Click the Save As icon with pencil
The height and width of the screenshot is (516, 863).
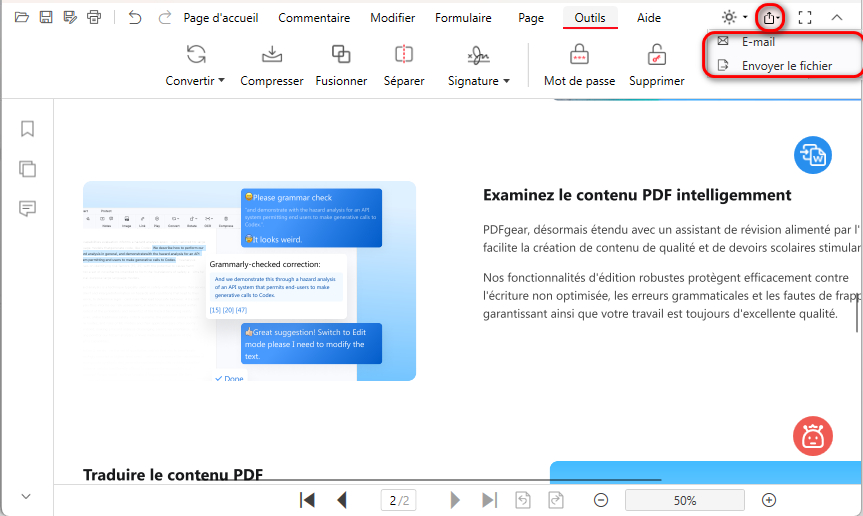(x=70, y=17)
